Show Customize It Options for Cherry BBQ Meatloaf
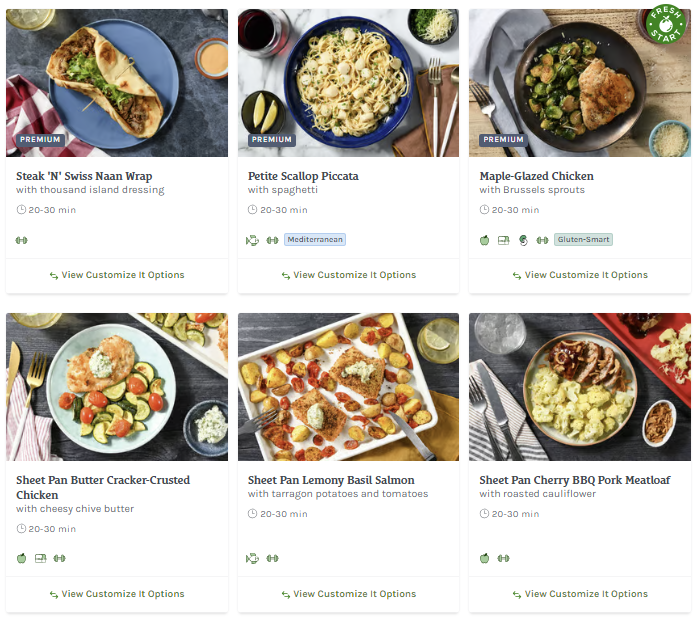This screenshot has width=699, height=619. [x=580, y=594]
